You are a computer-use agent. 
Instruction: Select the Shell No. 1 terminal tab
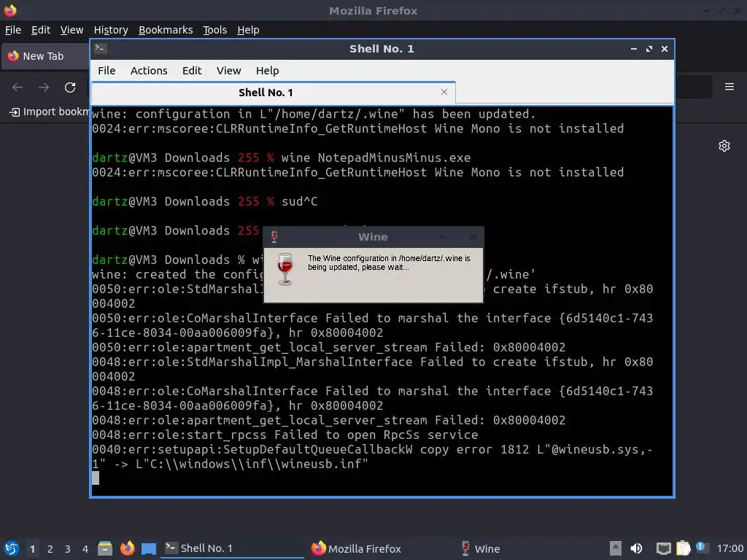(x=273, y=93)
